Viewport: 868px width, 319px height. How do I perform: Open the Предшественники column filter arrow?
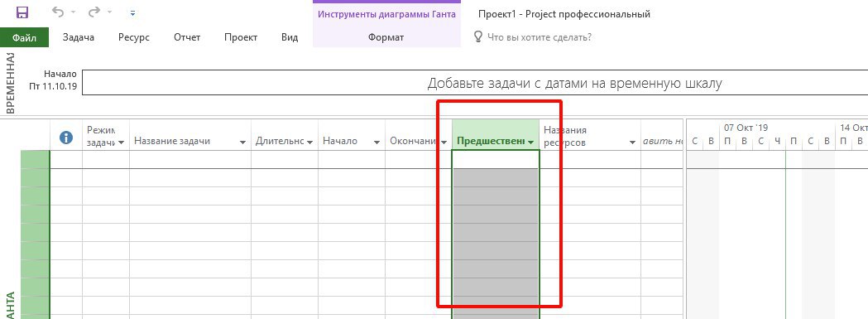coord(531,143)
